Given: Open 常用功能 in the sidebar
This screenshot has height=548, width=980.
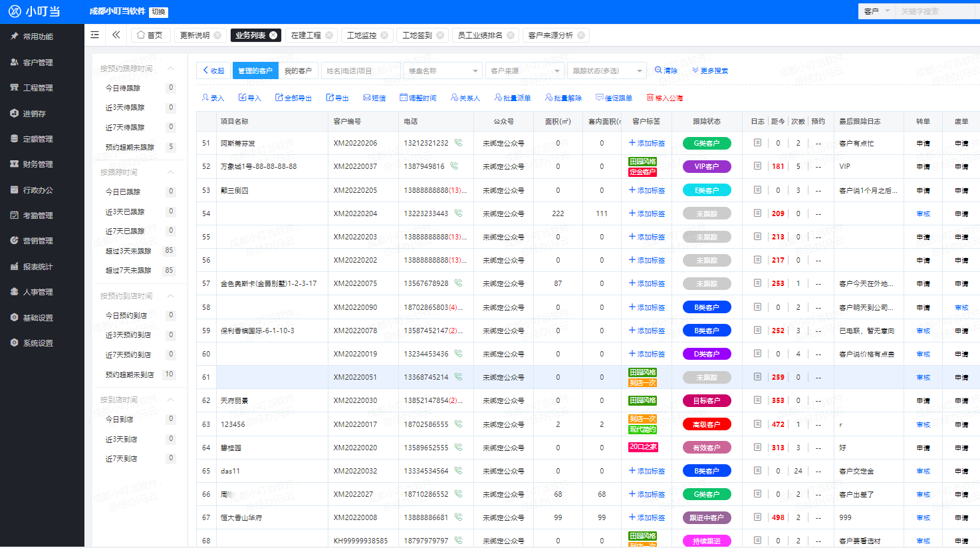Looking at the screenshot, I should (38, 37).
